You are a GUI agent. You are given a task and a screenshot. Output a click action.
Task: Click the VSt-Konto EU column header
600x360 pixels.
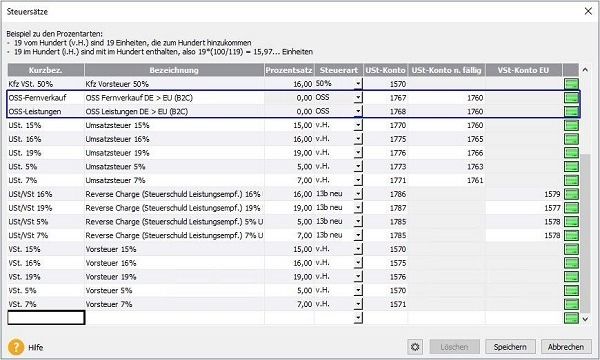[523, 70]
